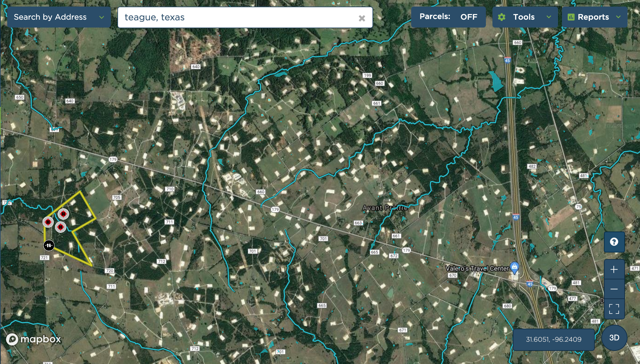Enter fullscreen map mode

coord(614,309)
